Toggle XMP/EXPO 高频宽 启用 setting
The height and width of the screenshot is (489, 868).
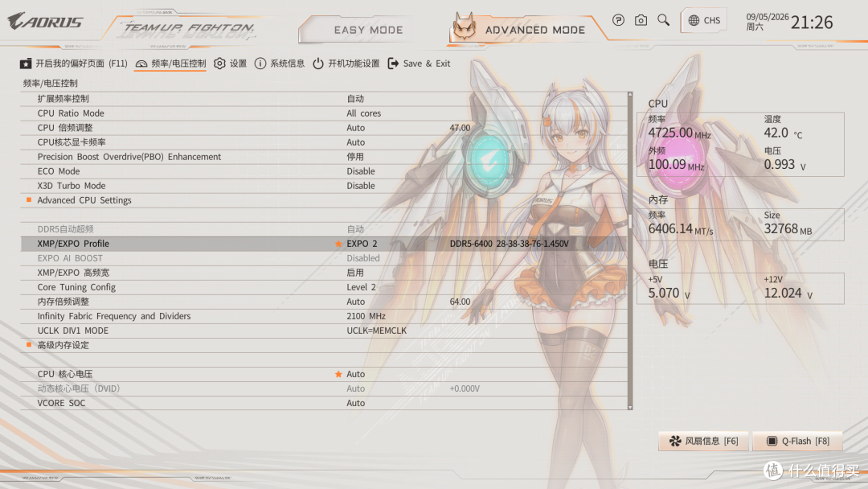tap(355, 273)
